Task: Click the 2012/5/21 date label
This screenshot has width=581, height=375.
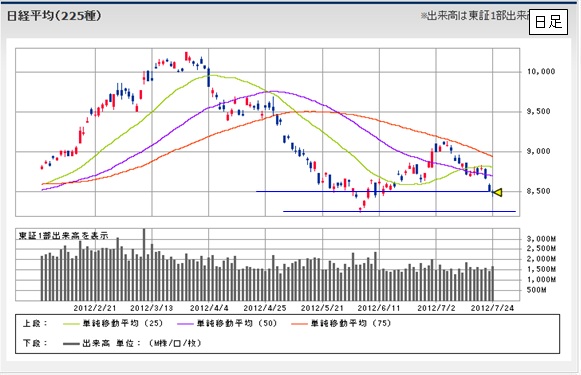Action: coord(322,308)
